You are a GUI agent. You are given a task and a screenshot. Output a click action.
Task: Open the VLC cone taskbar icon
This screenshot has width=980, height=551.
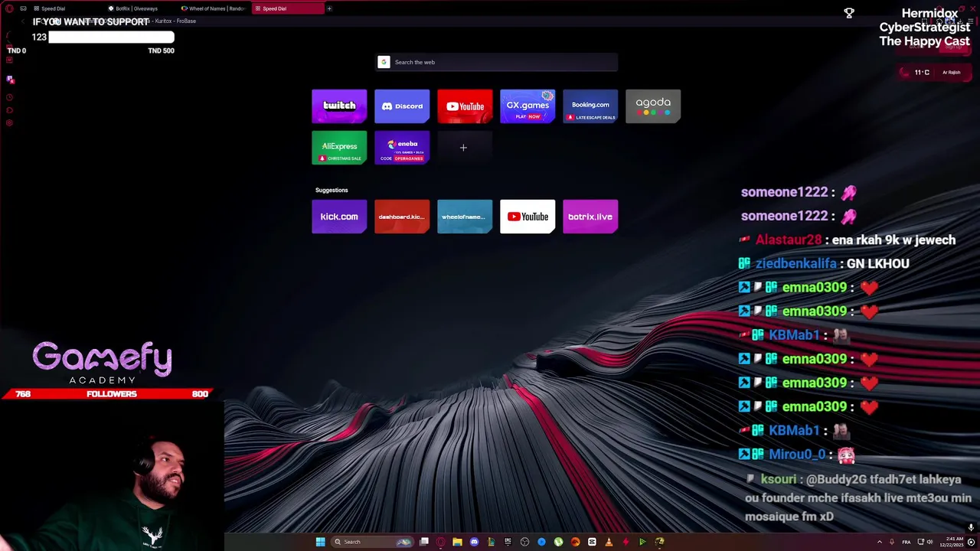click(x=609, y=542)
